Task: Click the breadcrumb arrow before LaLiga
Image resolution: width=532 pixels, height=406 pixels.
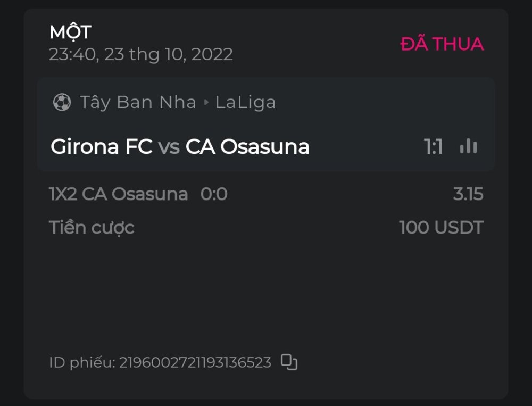Action: click(x=206, y=102)
